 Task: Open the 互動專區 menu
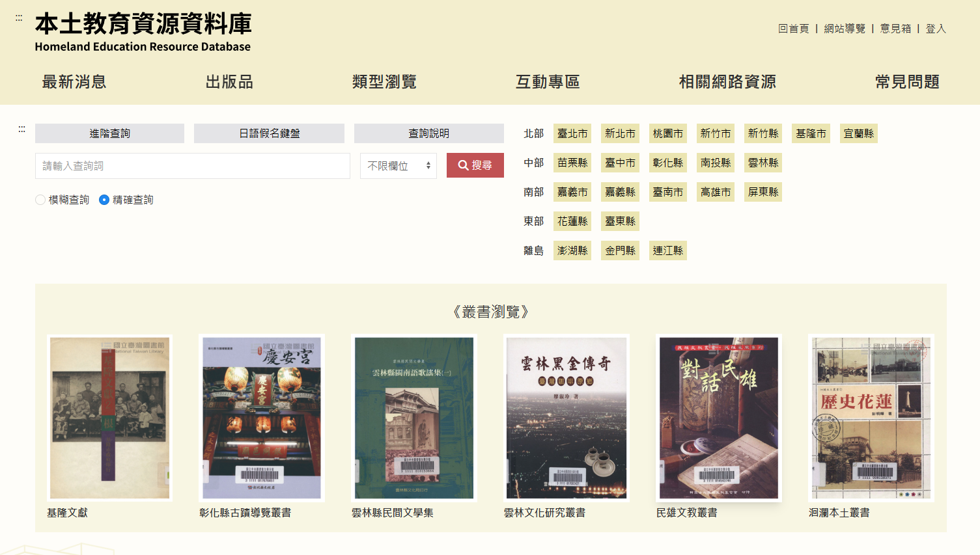pyautogui.click(x=548, y=82)
